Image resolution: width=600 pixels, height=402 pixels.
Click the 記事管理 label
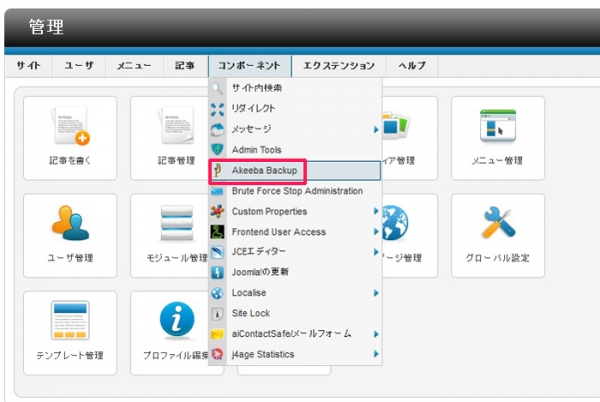176,161
